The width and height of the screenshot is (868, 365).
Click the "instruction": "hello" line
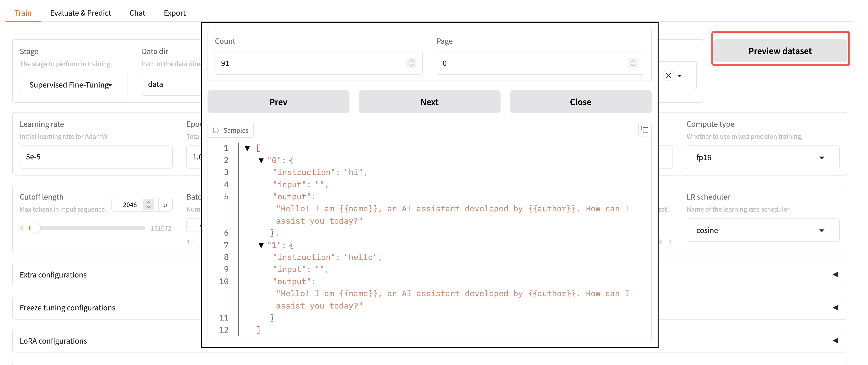327,257
